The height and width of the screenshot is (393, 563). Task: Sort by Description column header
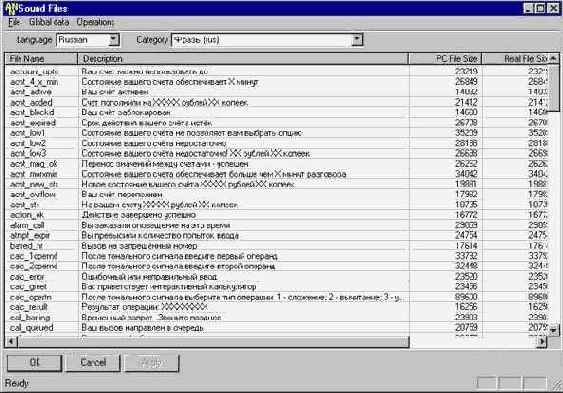243,59
